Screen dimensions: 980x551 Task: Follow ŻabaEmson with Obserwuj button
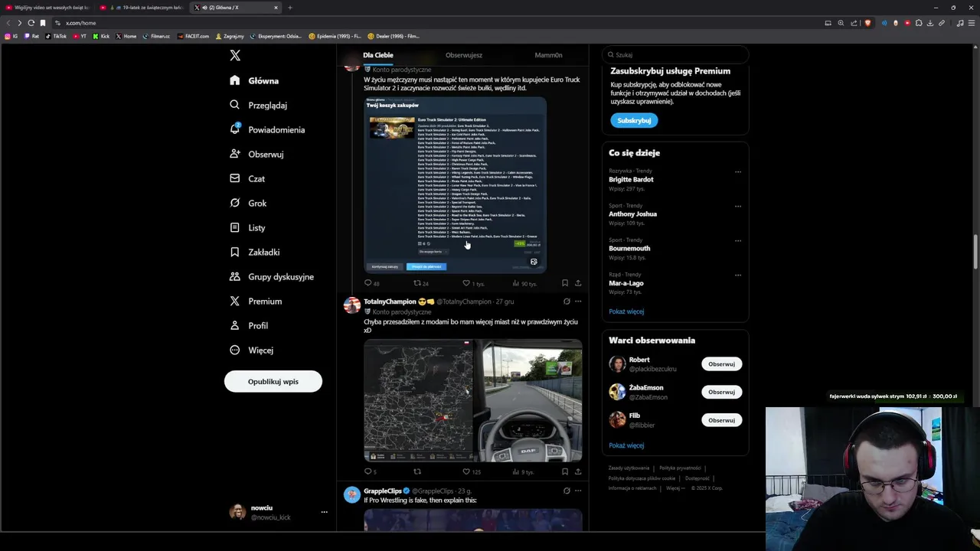point(721,392)
